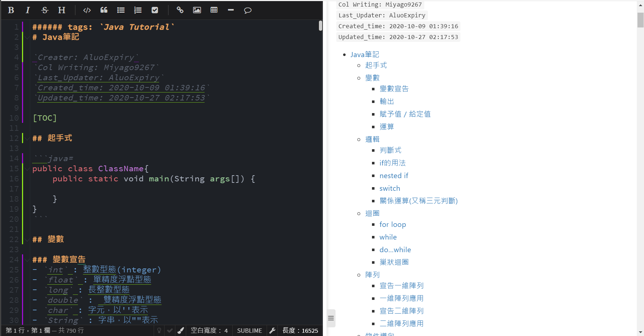
Task: Open the nested if link in the TOC
Action: [x=394, y=176]
